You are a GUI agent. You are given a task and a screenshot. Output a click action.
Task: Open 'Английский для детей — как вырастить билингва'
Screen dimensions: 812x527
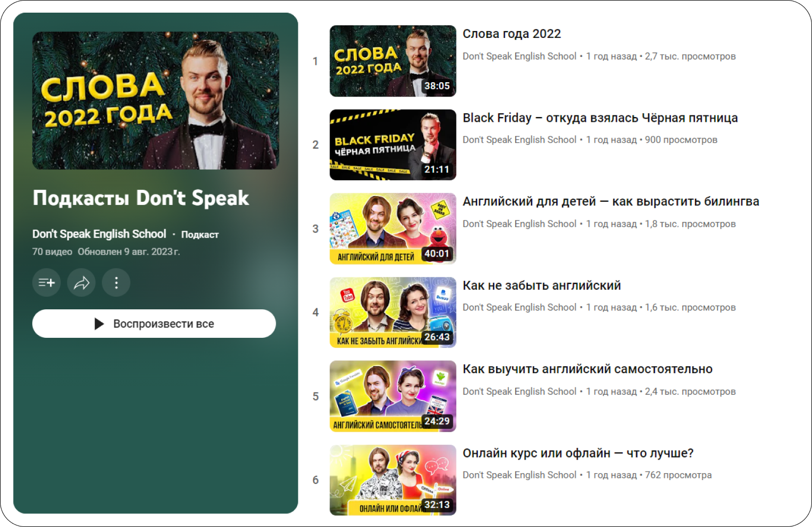(x=611, y=201)
